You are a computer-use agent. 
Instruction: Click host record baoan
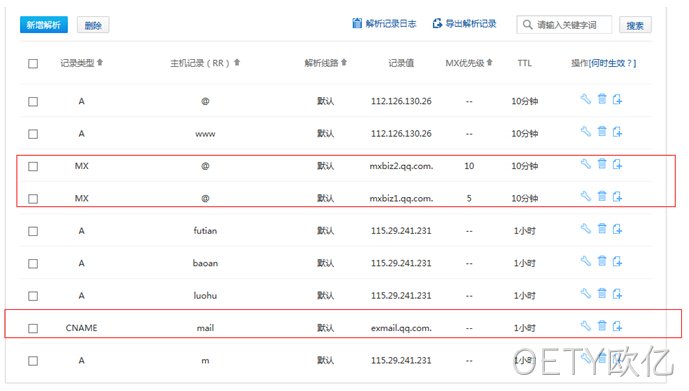tap(205, 263)
